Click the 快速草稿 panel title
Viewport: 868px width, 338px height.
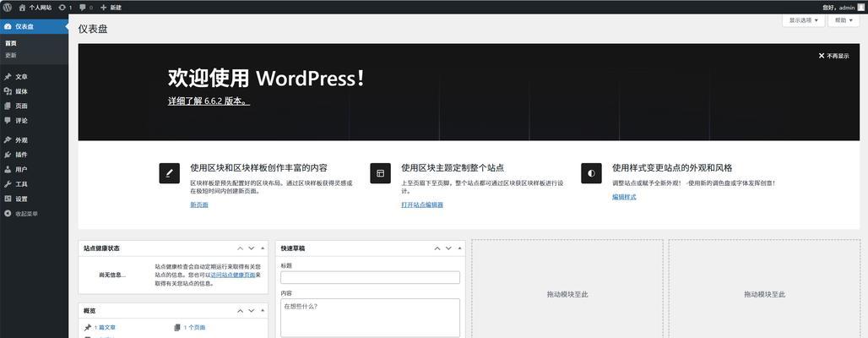pyautogui.click(x=292, y=248)
